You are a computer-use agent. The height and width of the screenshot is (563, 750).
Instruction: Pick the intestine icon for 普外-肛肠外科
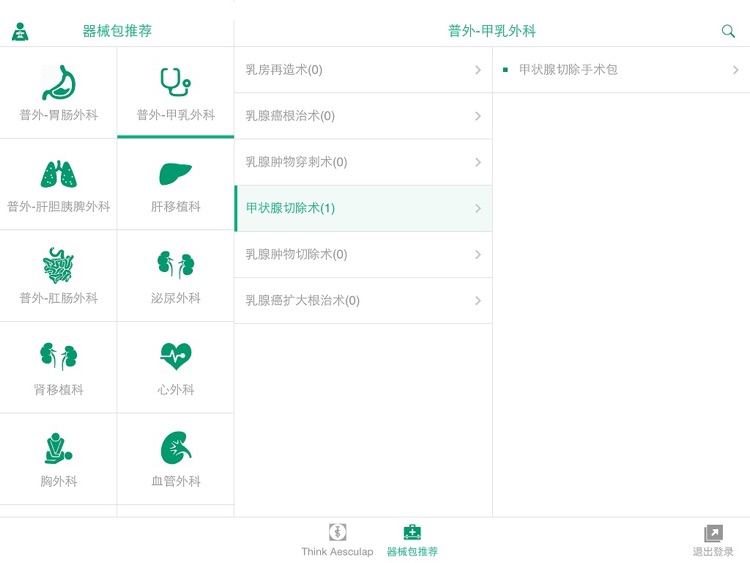point(59,265)
